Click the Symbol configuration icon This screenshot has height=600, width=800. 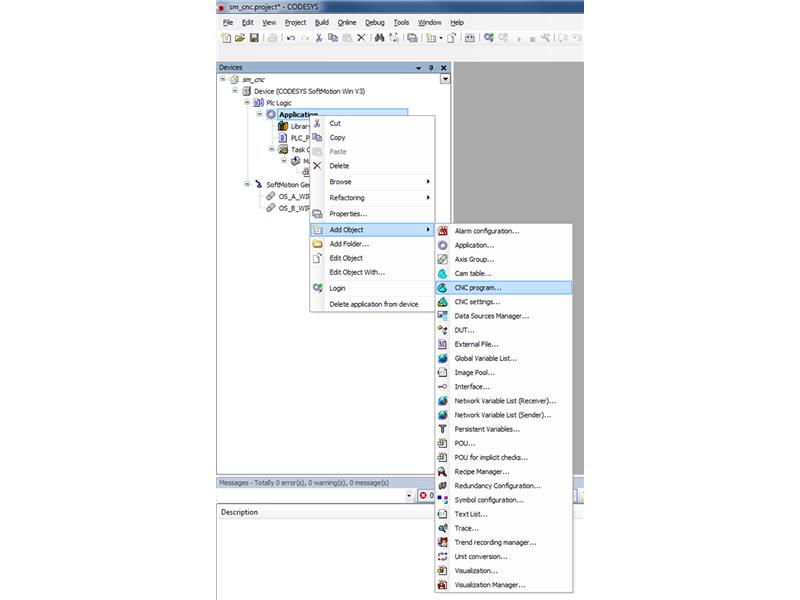[443, 500]
